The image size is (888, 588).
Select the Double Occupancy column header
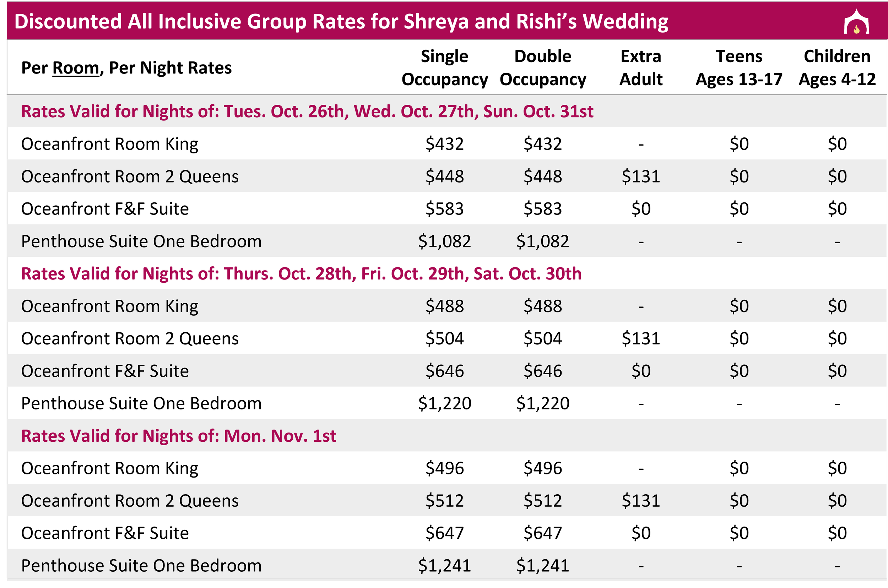(543, 68)
